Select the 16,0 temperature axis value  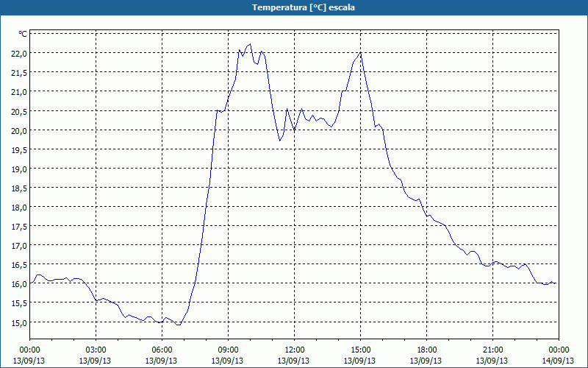pos(19,284)
